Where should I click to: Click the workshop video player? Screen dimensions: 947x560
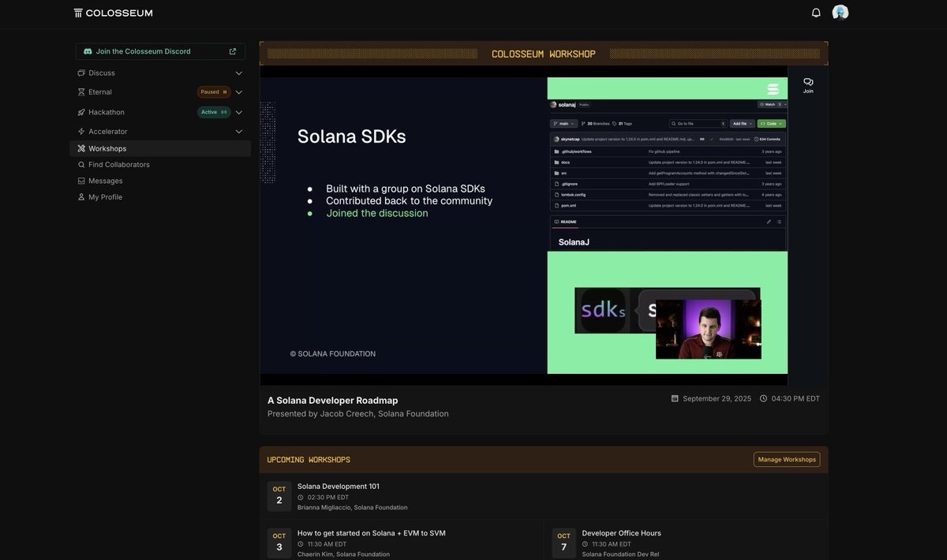click(524, 226)
